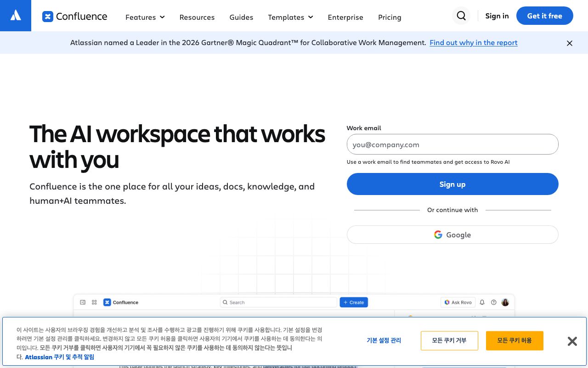Click the 'Work email' label
Viewport: 588px width, 368px height.
pos(364,128)
